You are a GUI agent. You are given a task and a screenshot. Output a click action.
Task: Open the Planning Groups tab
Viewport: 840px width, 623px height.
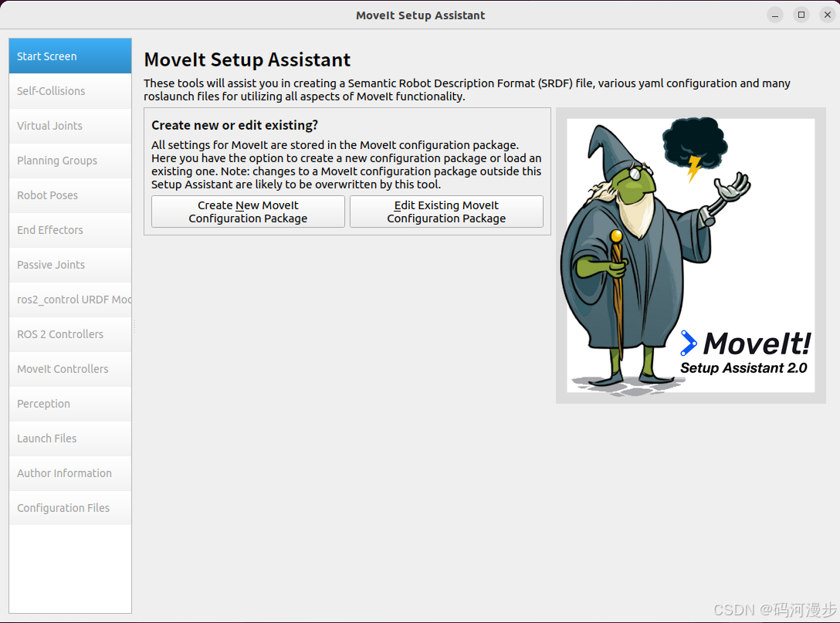pyautogui.click(x=70, y=161)
